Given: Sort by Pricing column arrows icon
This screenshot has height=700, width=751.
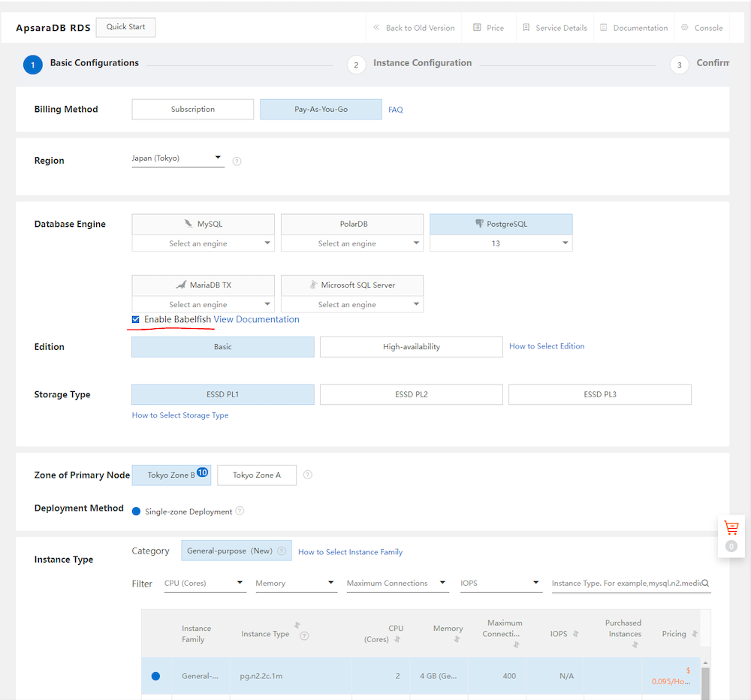Looking at the screenshot, I should tap(693, 634).
